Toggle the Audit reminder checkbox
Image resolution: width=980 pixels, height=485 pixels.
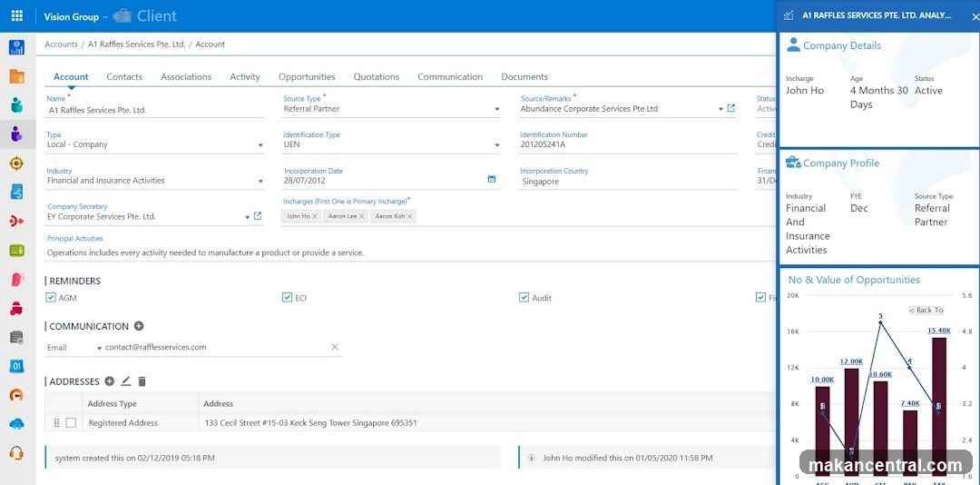tap(524, 297)
